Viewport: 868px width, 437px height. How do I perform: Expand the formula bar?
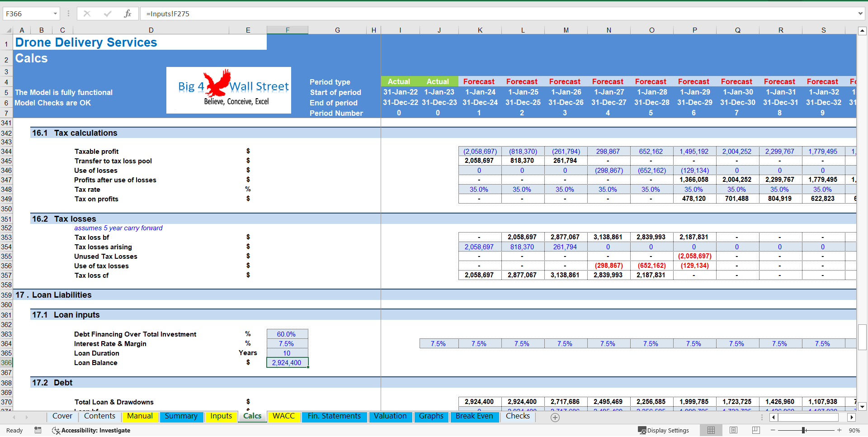[x=860, y=14]
